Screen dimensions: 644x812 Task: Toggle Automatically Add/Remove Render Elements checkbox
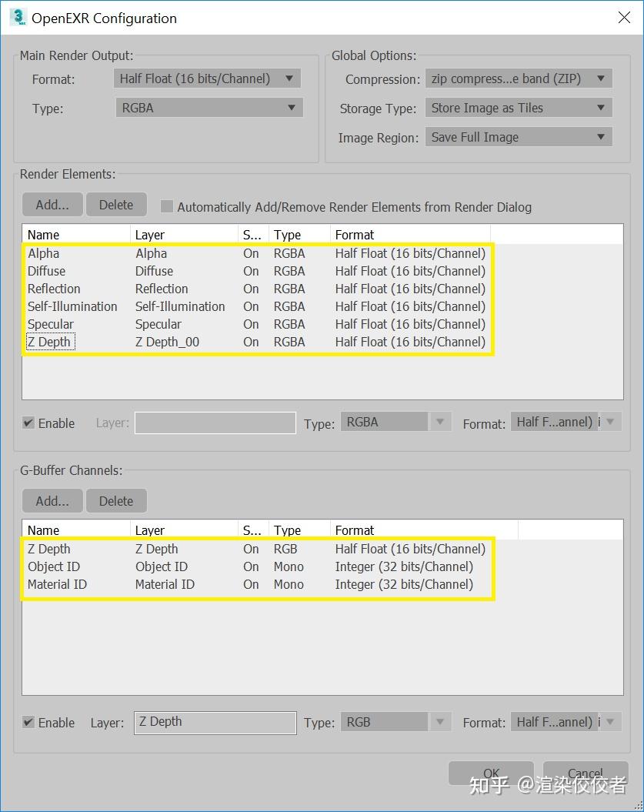pos(167,206)
